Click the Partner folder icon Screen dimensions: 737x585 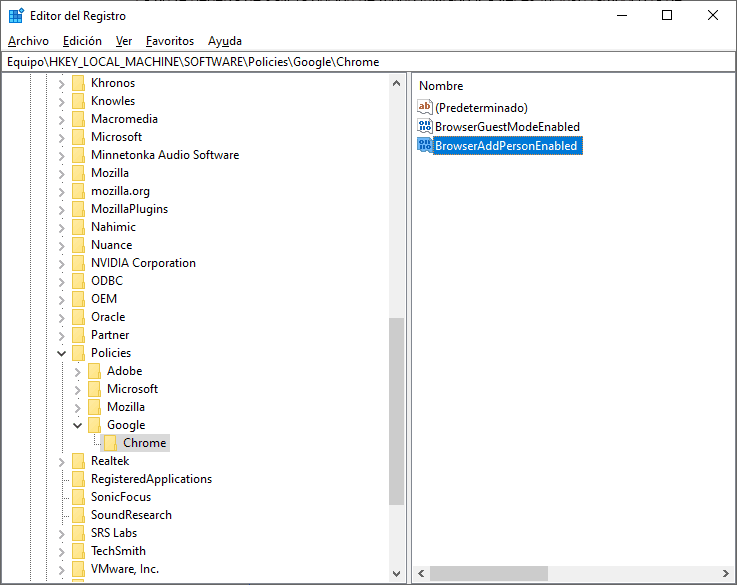tap(78, 335)
